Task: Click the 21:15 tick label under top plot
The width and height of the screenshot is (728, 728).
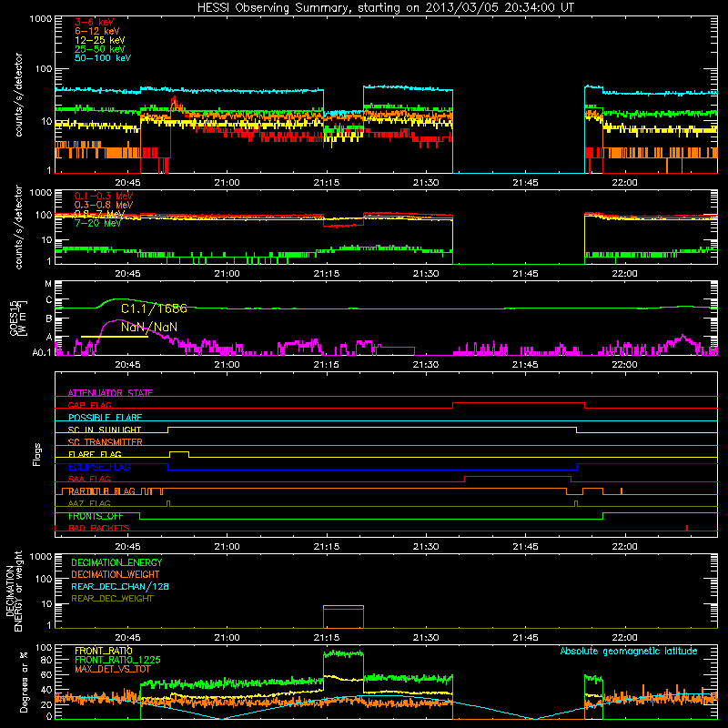Action: pos(327,183)
